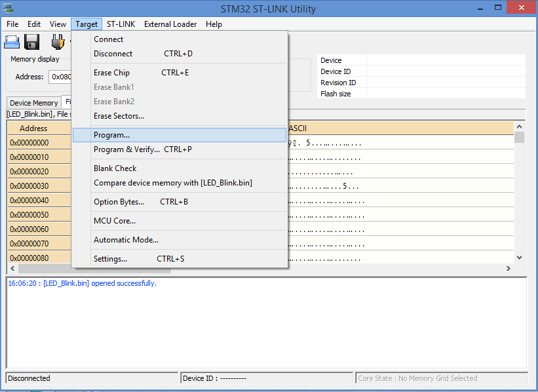
Task: Open the Help menu
Action: coord(214,24)
